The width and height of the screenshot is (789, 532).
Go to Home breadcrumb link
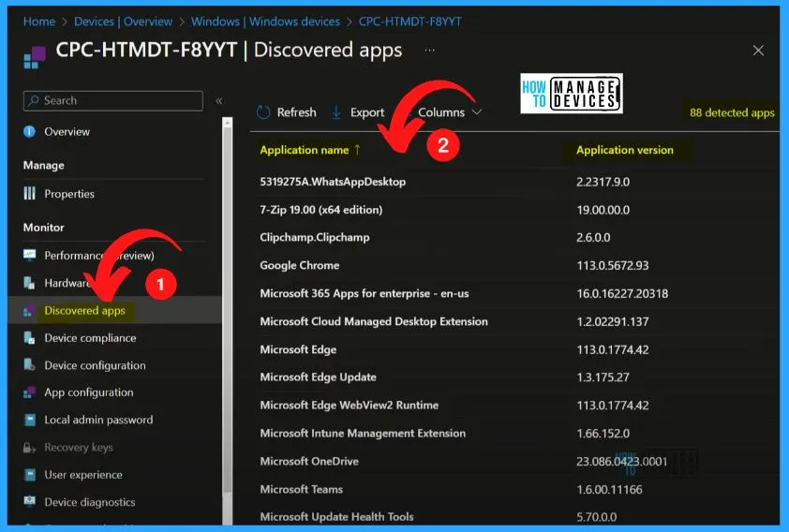39,22
